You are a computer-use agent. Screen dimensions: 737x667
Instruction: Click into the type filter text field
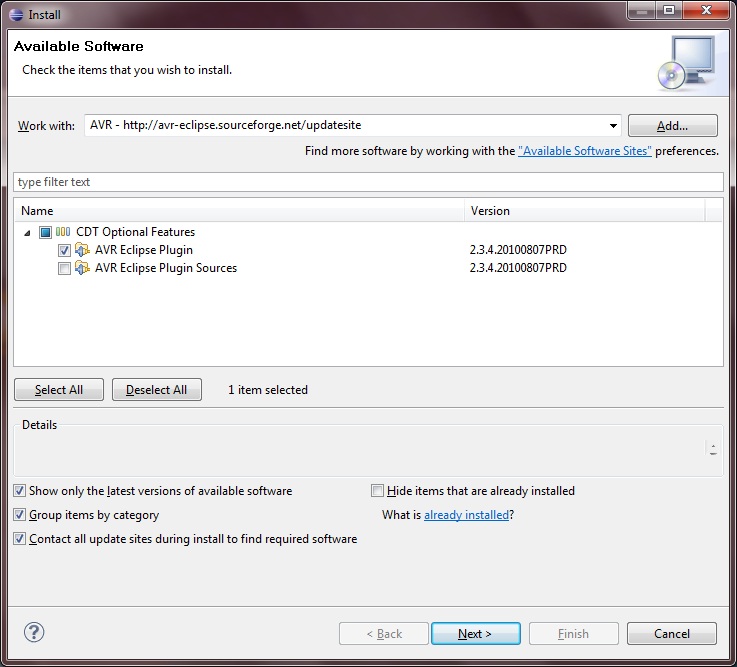pyautogui.click(x=368, y=182)
